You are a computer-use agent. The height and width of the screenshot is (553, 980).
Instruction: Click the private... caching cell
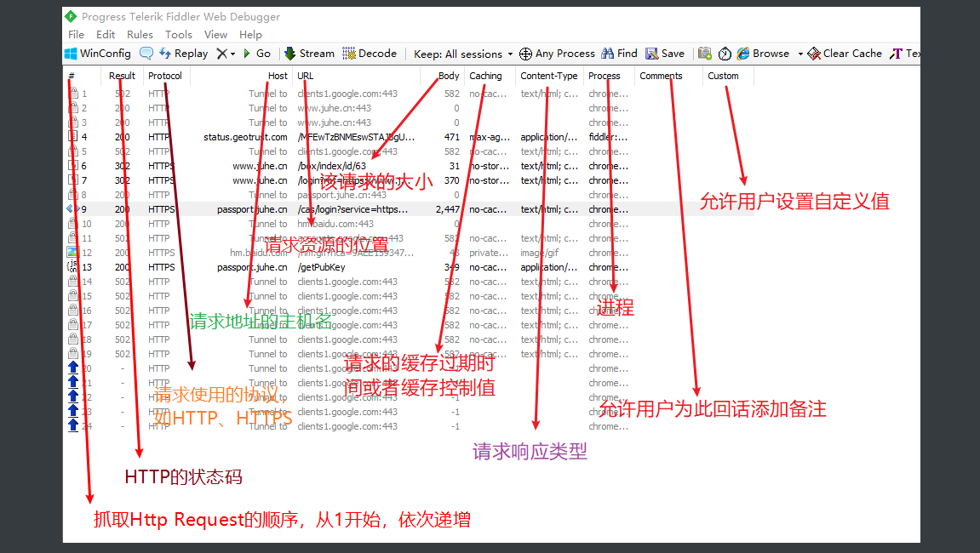point(489,253)
